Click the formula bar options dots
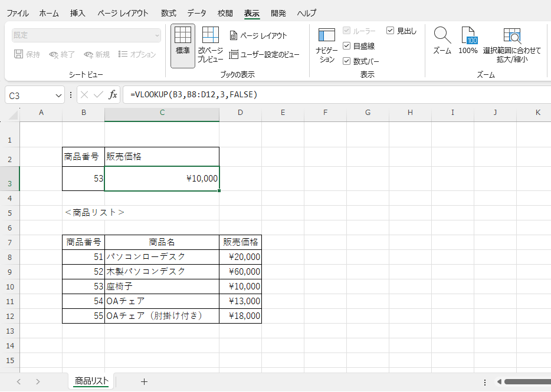The image size is (551, 392). coord(71,95)
